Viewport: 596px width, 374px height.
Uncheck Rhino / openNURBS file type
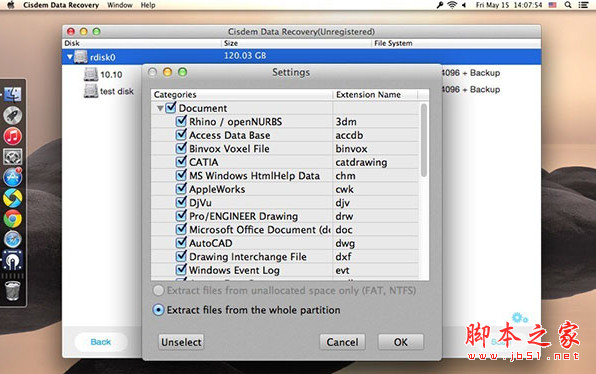click(x=182, y=121)
